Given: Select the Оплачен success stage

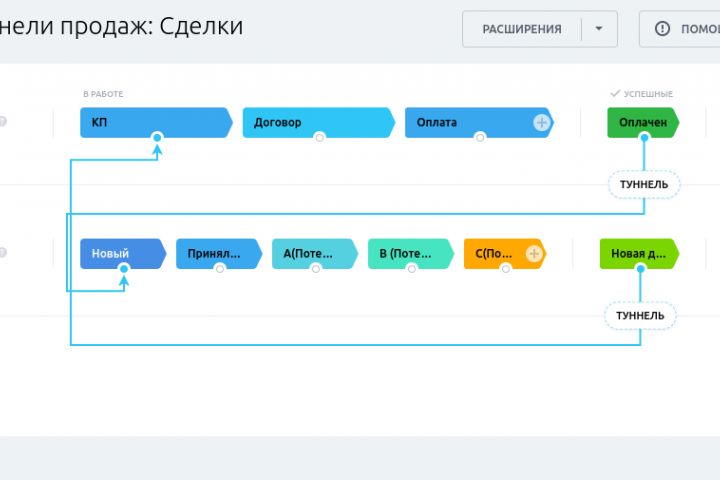Looking at the screenshot, I should [x=643, y=123].
